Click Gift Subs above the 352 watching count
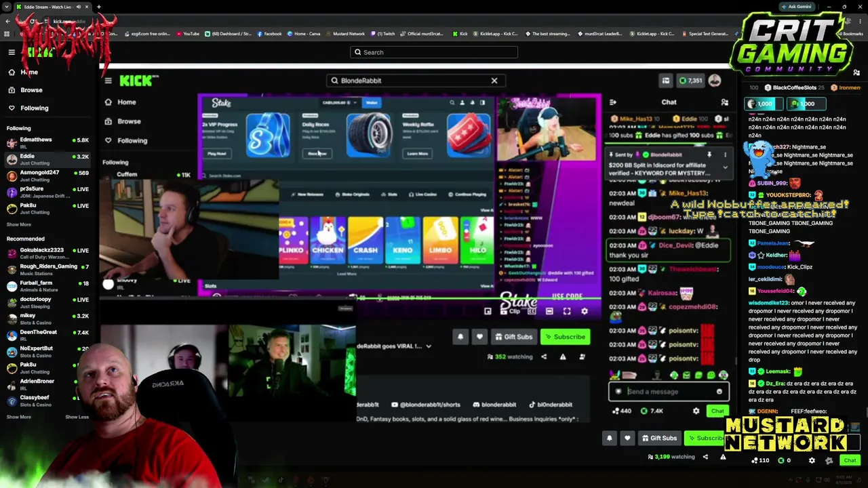The height and width of the screenshot is (488, 868). click(513, 337)
